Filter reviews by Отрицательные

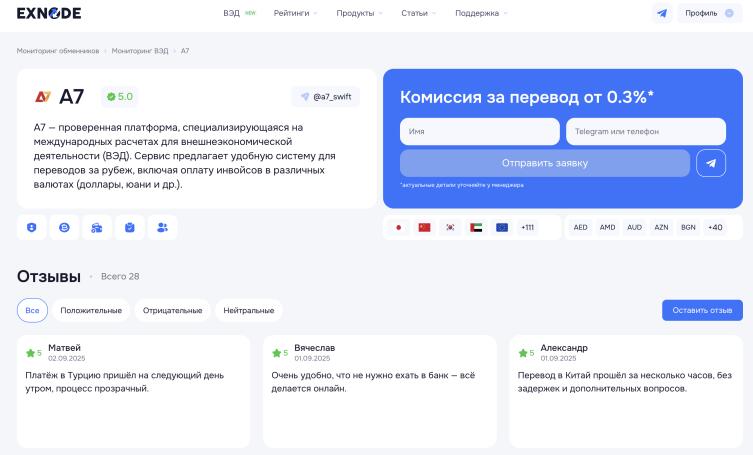172,310
